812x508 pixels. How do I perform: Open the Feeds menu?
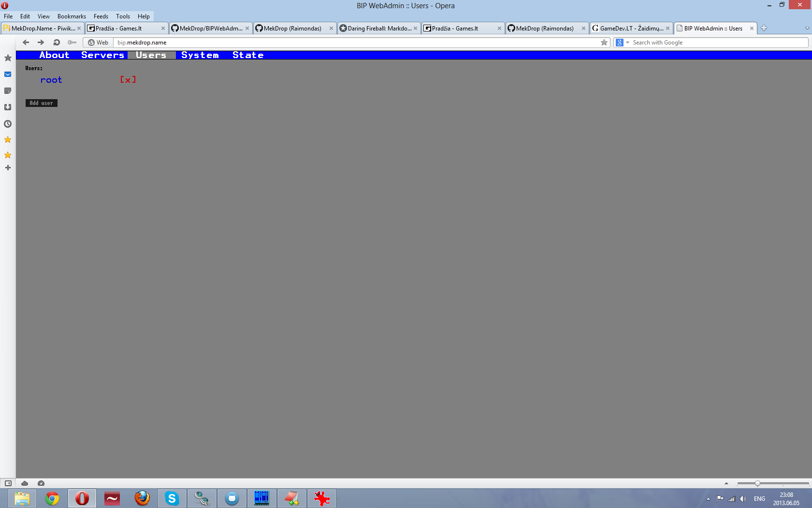pos(101,16)
